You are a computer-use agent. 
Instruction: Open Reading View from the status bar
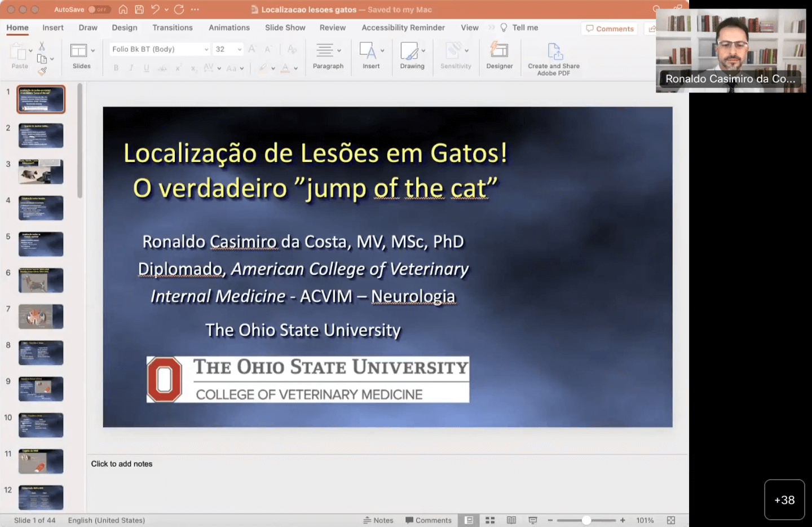(511, 520)
